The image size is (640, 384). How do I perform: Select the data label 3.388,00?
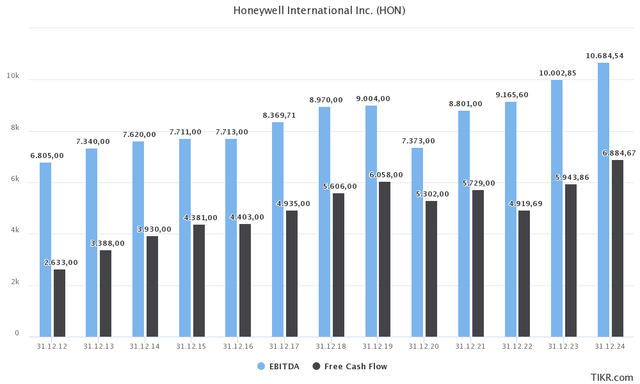tap(107, 243)
